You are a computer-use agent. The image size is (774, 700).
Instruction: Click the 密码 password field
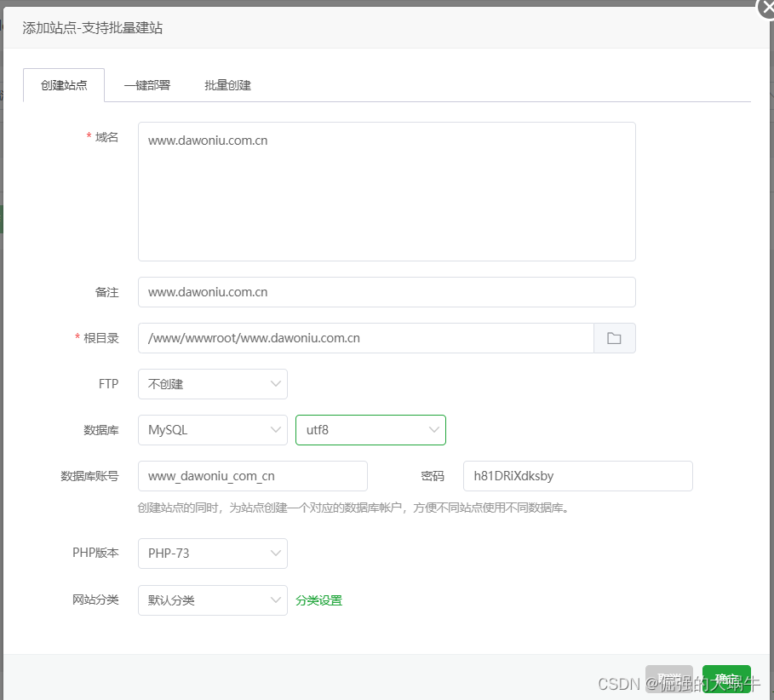point(578,476)
